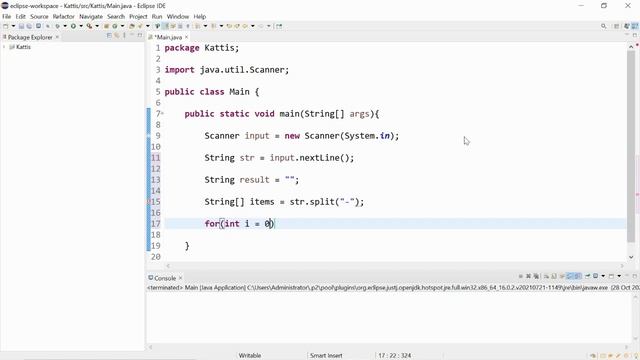The height and width of the screenshot is (360, 640).
Task: Select the Kattis project in Package Explorer
Action: coord(20,47)
